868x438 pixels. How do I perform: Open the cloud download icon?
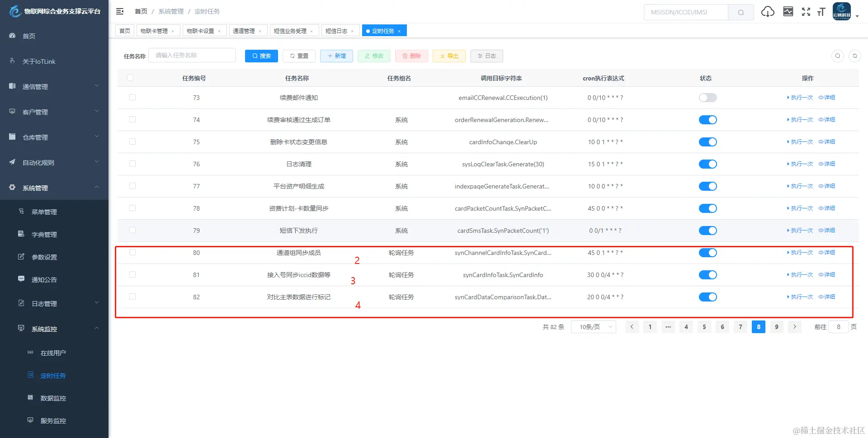(x=768, y=12)
